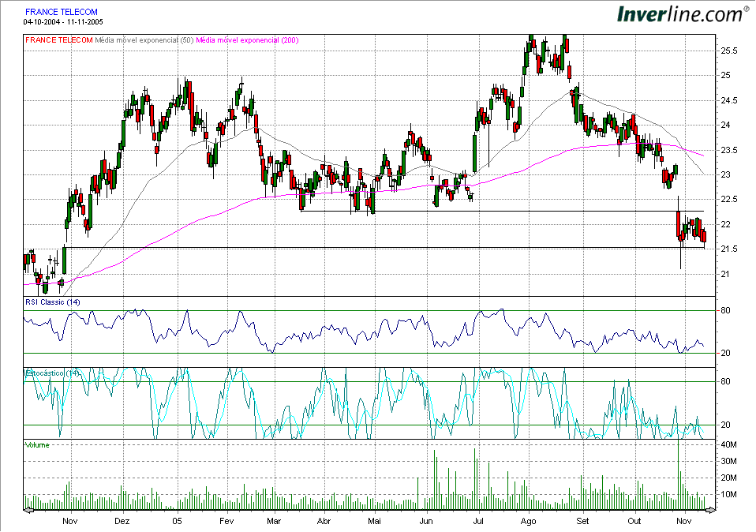Click the right arrow on the time axis
756x532 pixels.
click(x=711, y=511)
